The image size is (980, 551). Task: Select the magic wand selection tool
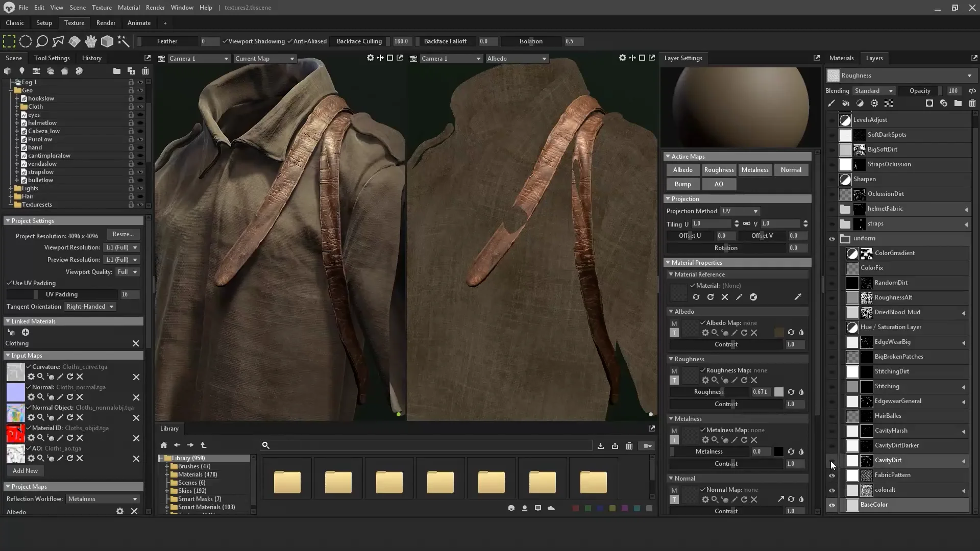pyautogui.click(x=123, y=41)
